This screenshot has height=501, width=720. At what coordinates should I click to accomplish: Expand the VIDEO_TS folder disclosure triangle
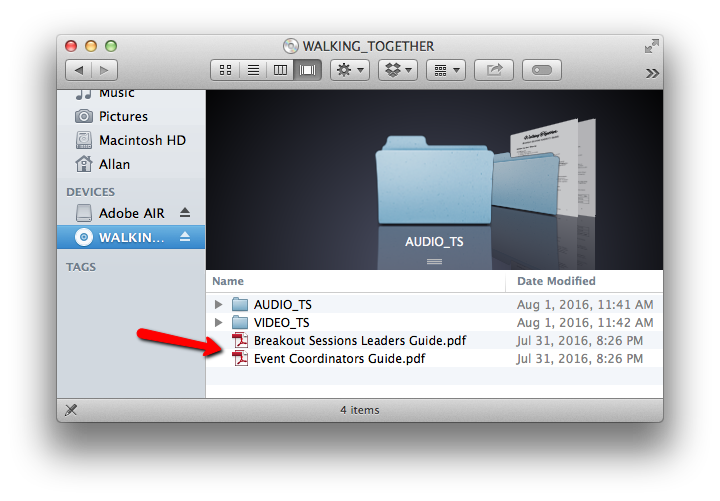220,322
